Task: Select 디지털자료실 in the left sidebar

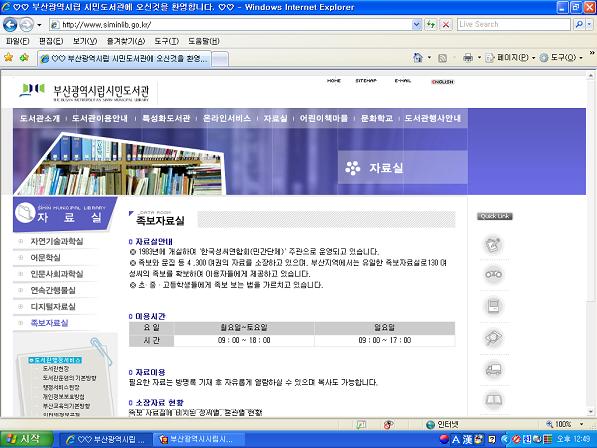Action: (53, 307)
